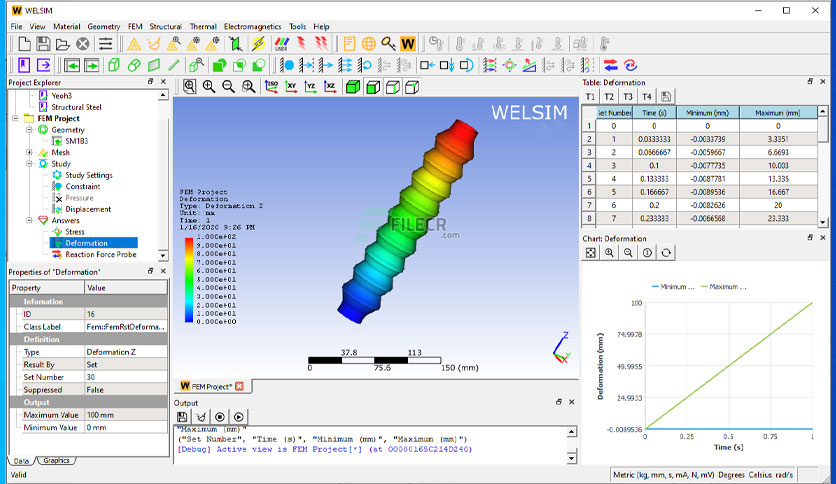
Task: Select the Stress answer item
Action: click(x=75, y=232)
